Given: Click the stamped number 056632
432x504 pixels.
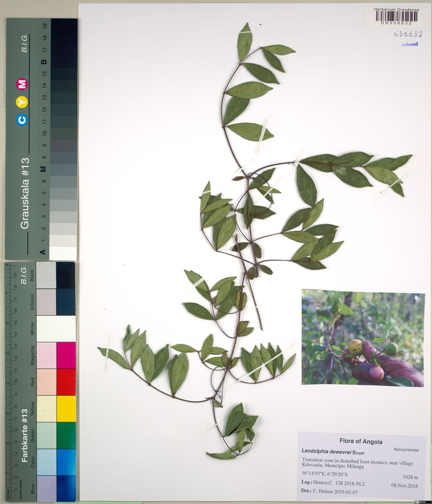Looking at the screenshot, I should (408, 34).
